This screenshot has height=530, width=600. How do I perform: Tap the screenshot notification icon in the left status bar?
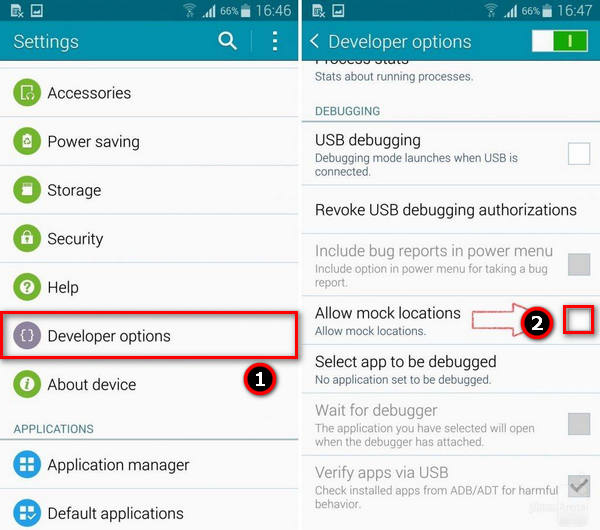(37, 11)
